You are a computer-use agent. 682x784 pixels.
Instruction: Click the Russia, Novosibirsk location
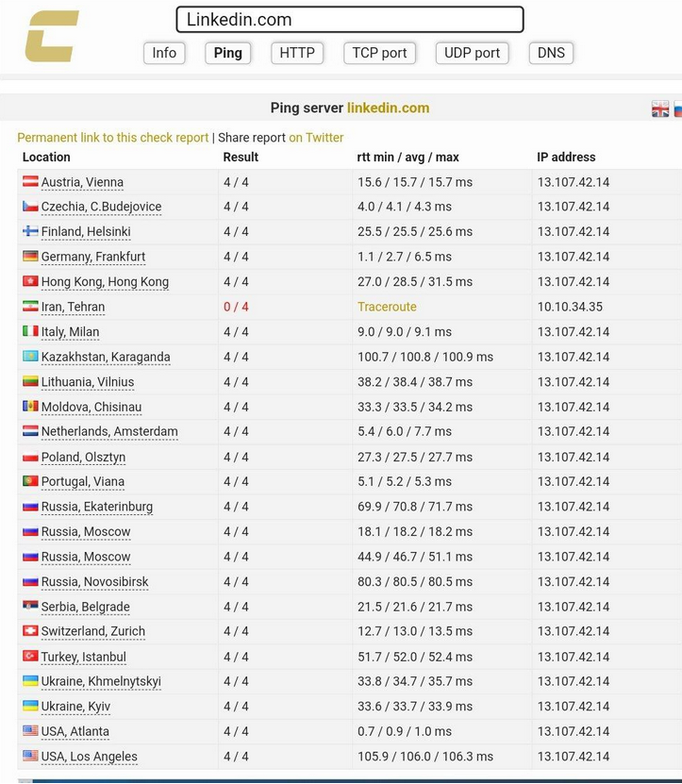point(95,581)
